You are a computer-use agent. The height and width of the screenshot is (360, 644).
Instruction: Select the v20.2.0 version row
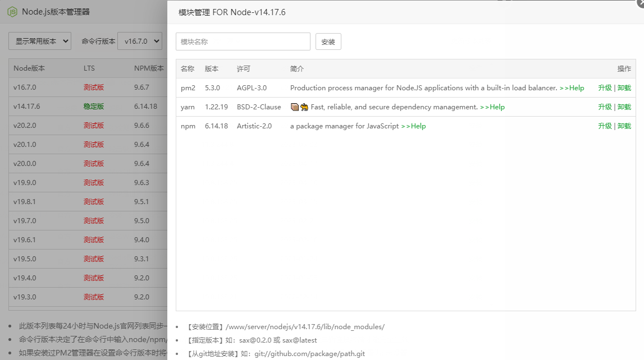click(25, 126)
